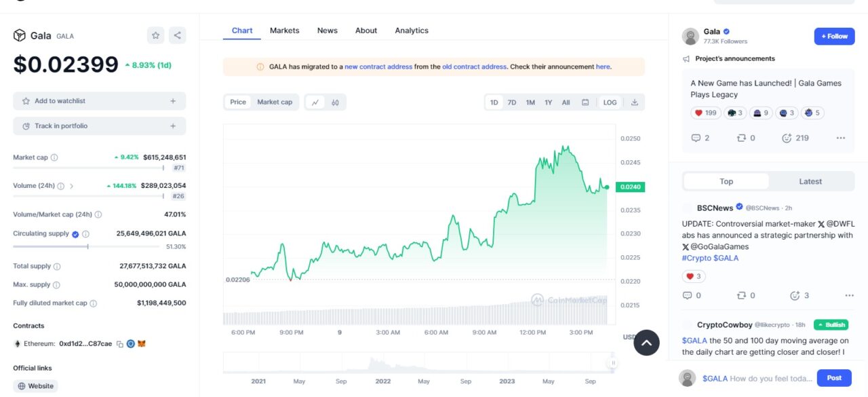This screenshot has height=397, width=868.
Task: Open more options on BSCNews post
Action: [x=850, y=296]
